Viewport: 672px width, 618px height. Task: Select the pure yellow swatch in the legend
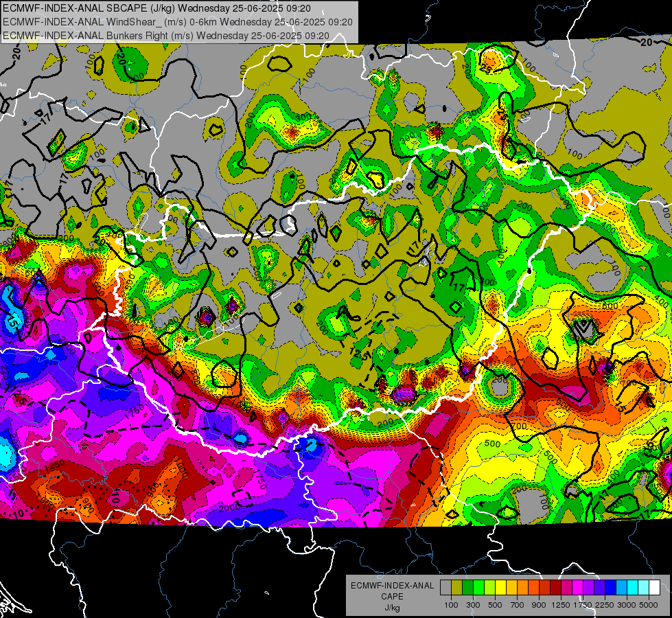point(500,587)
